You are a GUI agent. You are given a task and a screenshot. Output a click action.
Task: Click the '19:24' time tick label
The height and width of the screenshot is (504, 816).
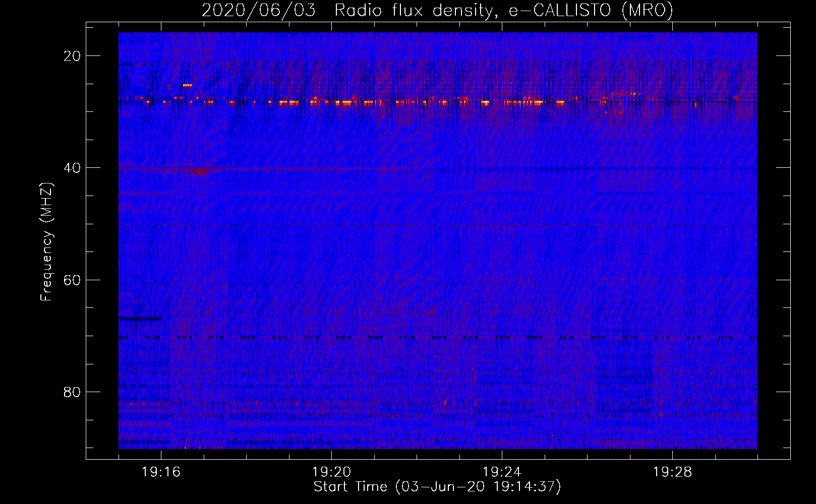pyautogui.click(x=502, y=472)
